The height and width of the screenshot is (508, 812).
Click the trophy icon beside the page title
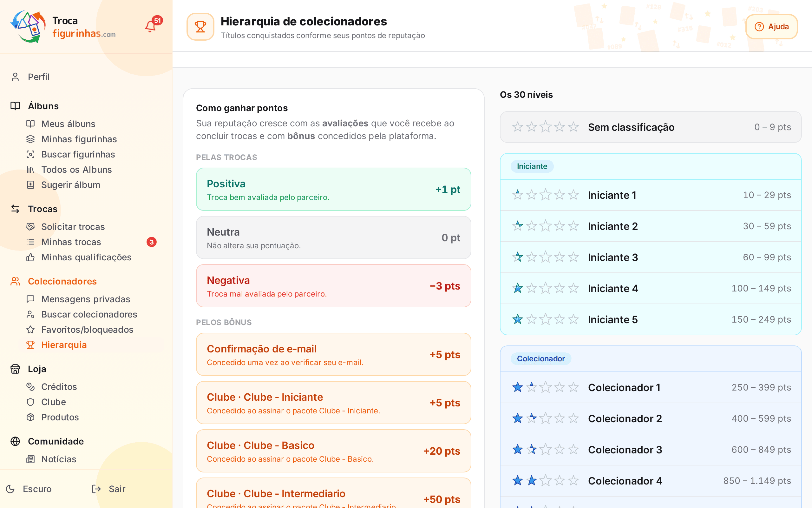tap(200, 27)
